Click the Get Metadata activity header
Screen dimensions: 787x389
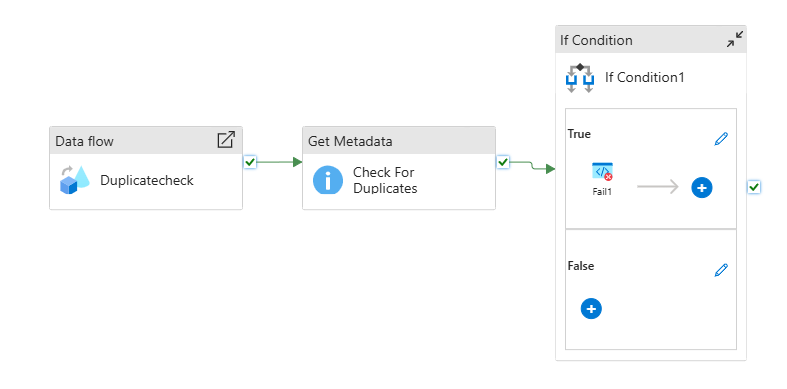pyautogui.click(x=399, y=141)
